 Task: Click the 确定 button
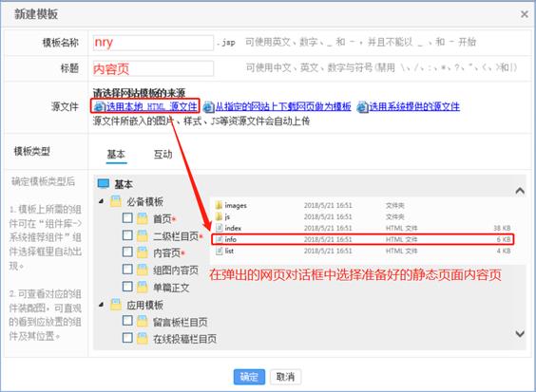coord(249,377)
